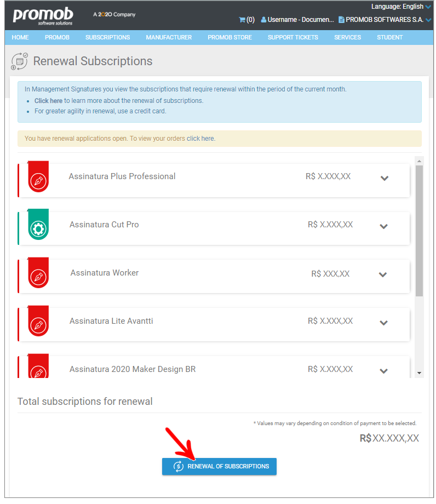This screenshot has height=504, width=436.
Task: Click the R$ X.XXX,XX price of Lite Avantti
Action: pos(330,321)
